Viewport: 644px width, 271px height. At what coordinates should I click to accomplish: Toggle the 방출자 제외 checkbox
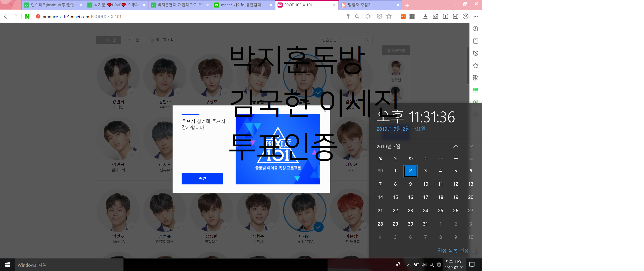pos(152,40)
